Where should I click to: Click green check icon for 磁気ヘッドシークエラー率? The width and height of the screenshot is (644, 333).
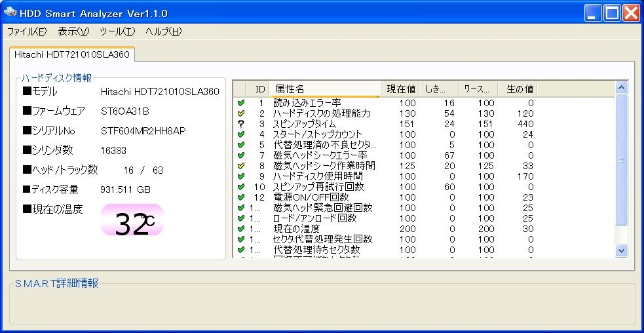tap(241, 155)
